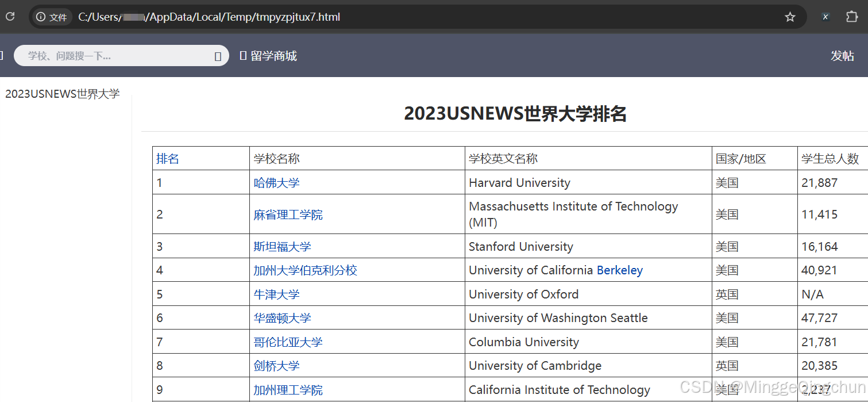Click the student count 20,385
This screenshot has height=402, width=868.
pos(820,366)
